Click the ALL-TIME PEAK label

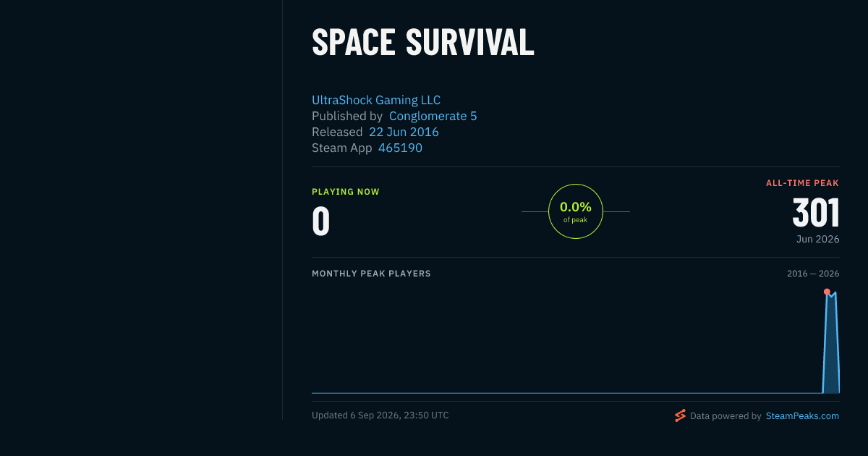coord(803,183)
